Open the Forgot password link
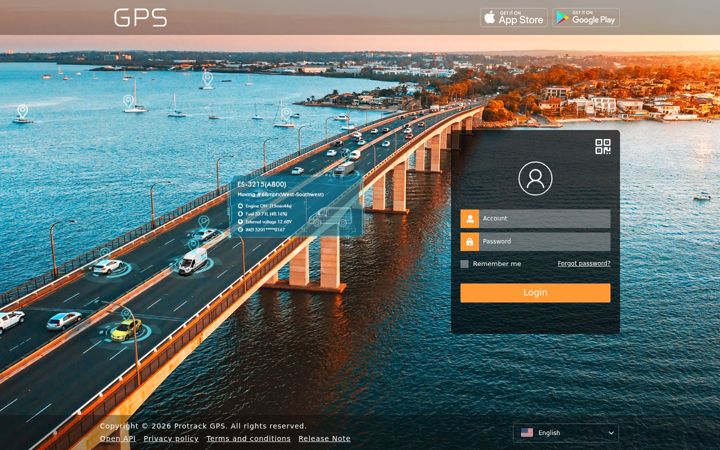This screenshot has width=720, height=450. tap(584, 264)
